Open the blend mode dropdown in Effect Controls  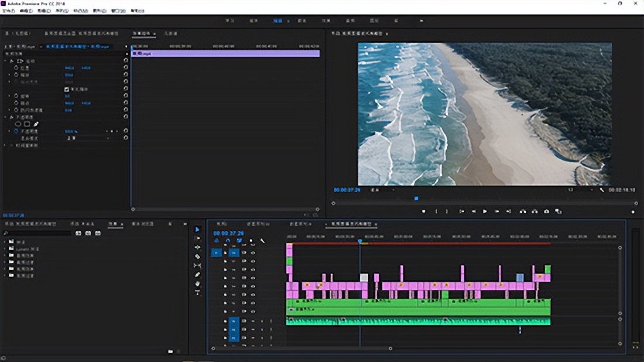[x=88, y=138]
